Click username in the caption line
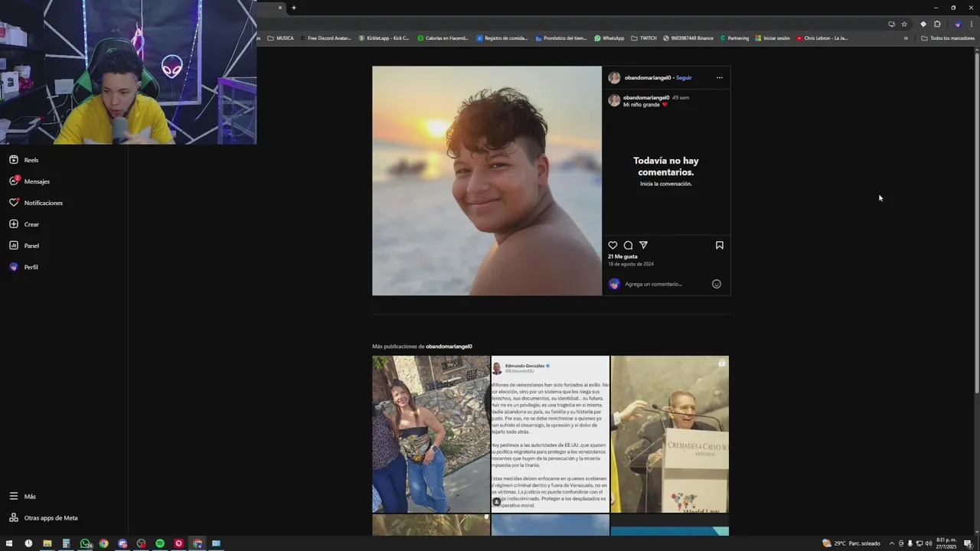The image size is (980, 551). (646, 98)
